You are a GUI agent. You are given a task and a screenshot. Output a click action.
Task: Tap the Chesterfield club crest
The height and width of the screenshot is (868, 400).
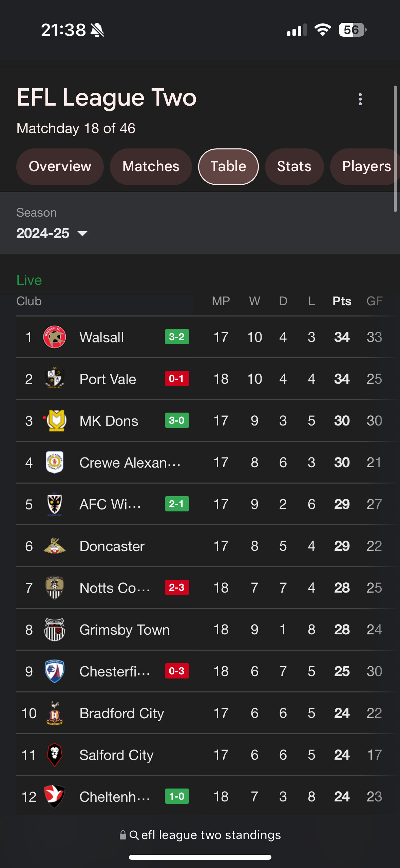tap(55, 671)
